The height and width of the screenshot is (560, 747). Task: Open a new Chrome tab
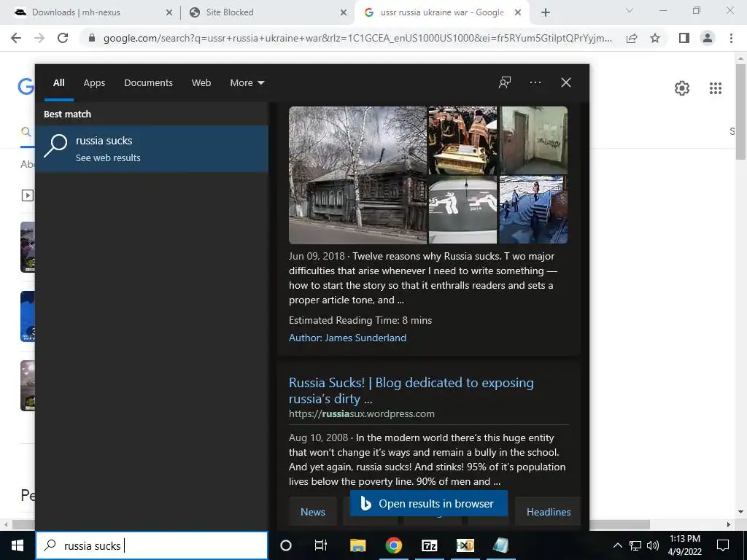(546, 12)
